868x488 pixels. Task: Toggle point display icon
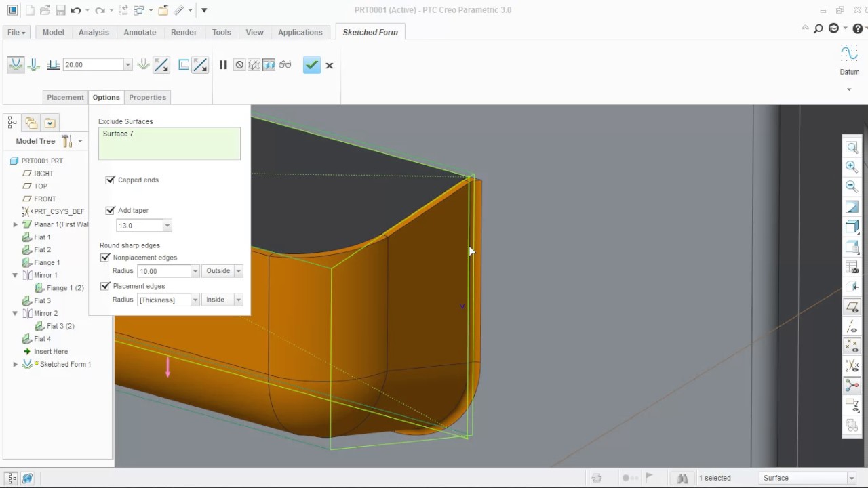[852, 346]
